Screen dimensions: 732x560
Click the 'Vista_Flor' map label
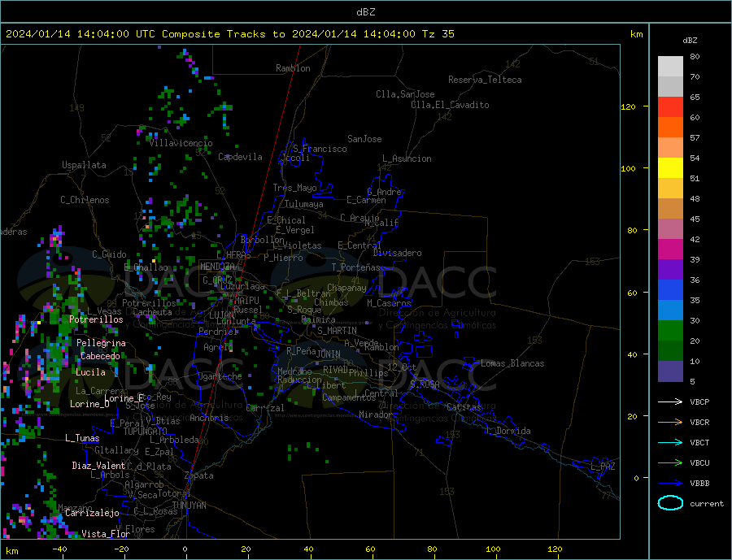[x=106, y=534]
